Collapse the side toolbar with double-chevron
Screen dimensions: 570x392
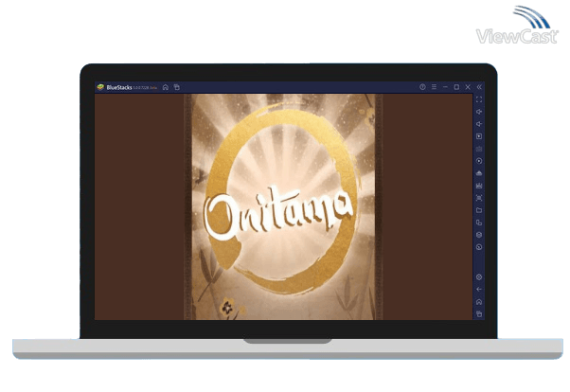[x=479, y=87]
